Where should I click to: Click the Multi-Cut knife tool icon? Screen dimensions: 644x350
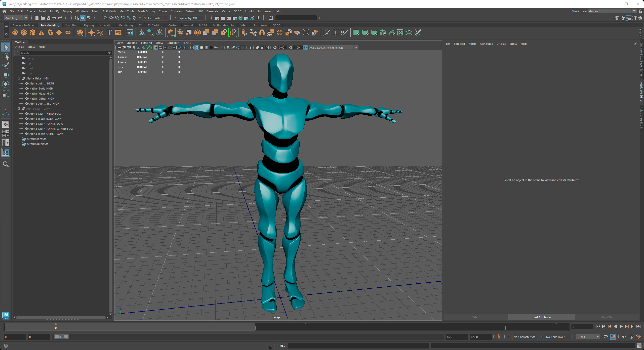pyautogui.click(x=327, y=33)
